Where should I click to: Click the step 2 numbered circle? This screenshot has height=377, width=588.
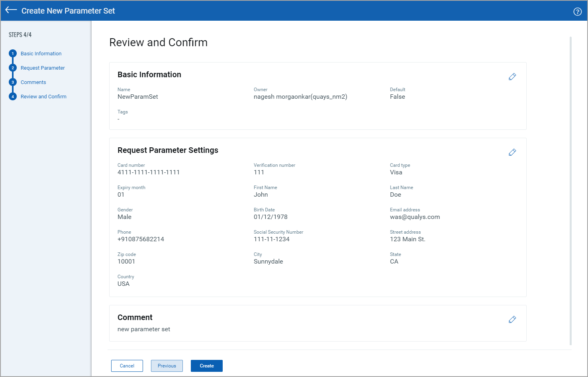13,68
